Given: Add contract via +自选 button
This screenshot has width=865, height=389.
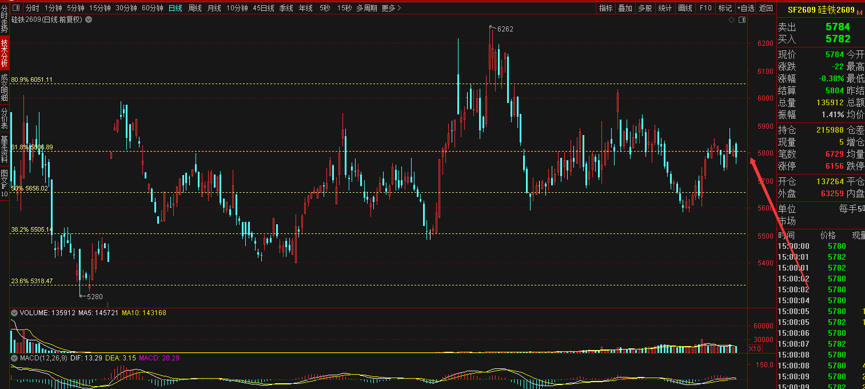Looking at the screenshot, I should (x=745, y=8).
